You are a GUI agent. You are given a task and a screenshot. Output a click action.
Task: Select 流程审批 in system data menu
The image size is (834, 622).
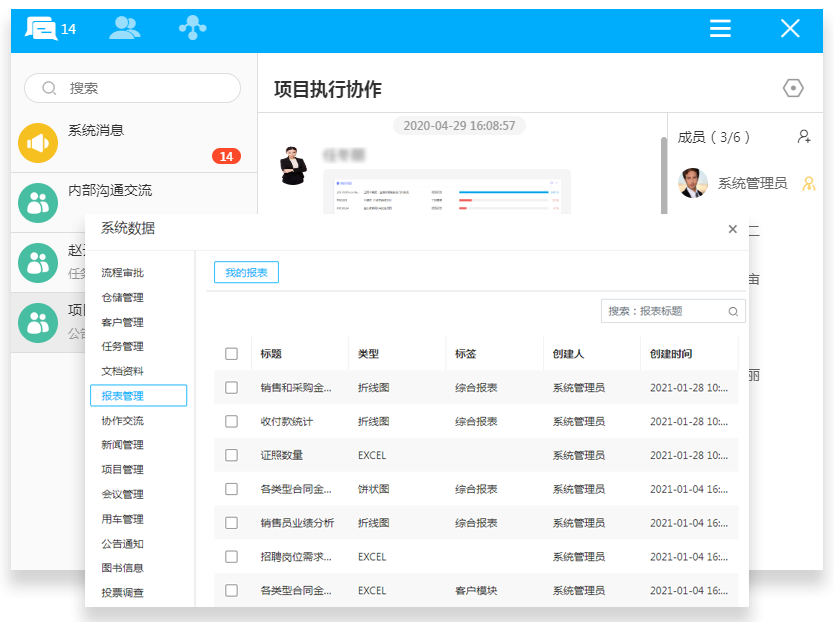(x=122, y=273)
